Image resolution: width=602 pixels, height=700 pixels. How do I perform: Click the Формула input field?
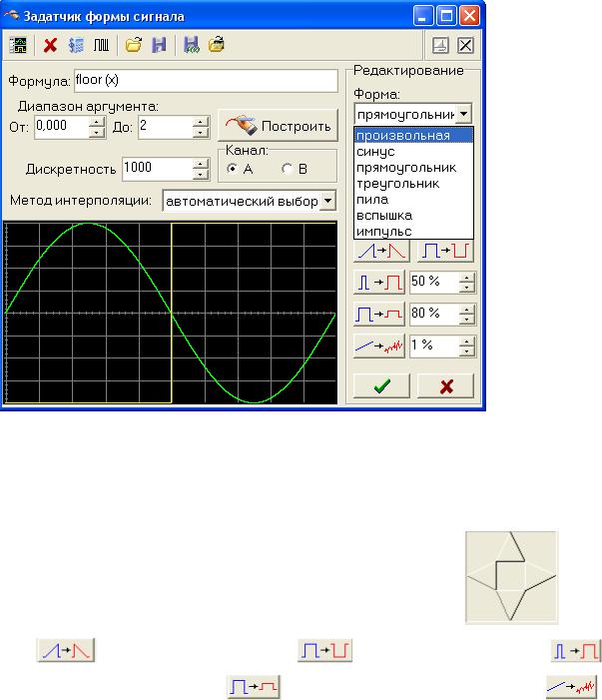click(x=206, y=81)
